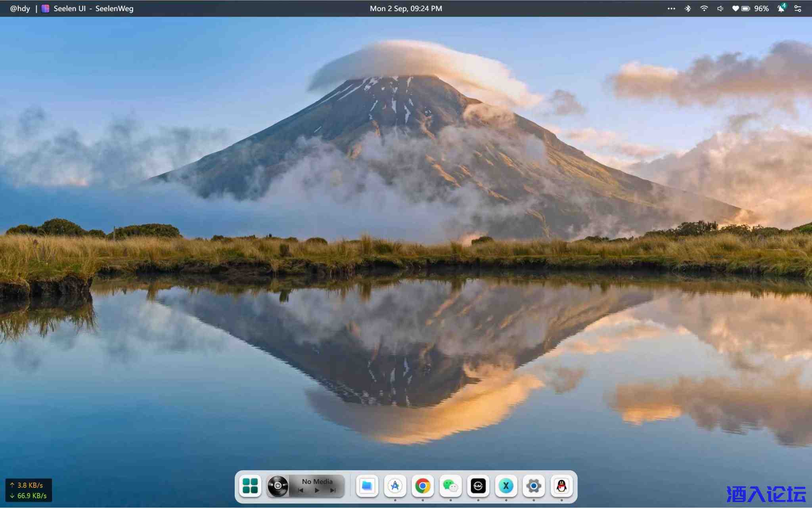Launch Google Chrome from the dock
The width and height of the screenshot is (812, 508).
click(x=423, y=486)
